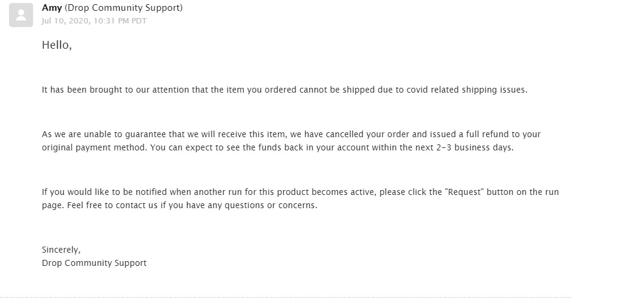Image resolution: width=644 pixels, height=299 pixels.
Task: Click the "original payment method" text
Action: (x=90, y=147)
